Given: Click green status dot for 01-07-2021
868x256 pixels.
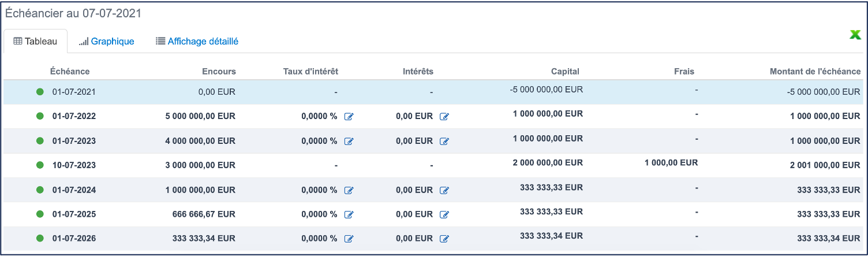Looking at the screenshot, I should 40,91.
